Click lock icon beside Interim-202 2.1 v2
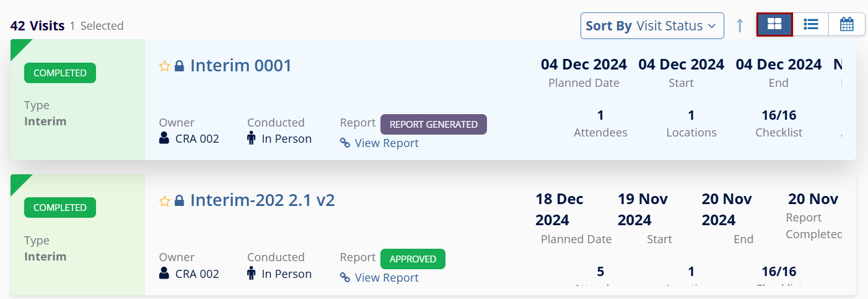Image resolution: width=868 pixels, height=299 pixels. (x=179, y=200)
